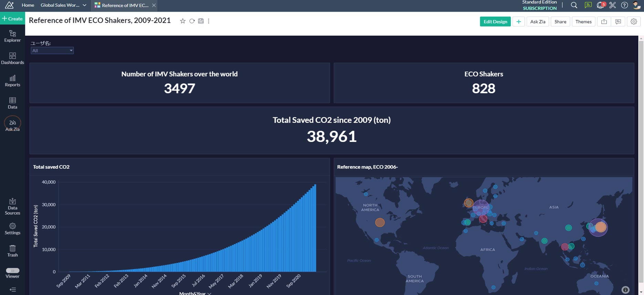Open the Dashboards sidebar icon

pos(12,58)
